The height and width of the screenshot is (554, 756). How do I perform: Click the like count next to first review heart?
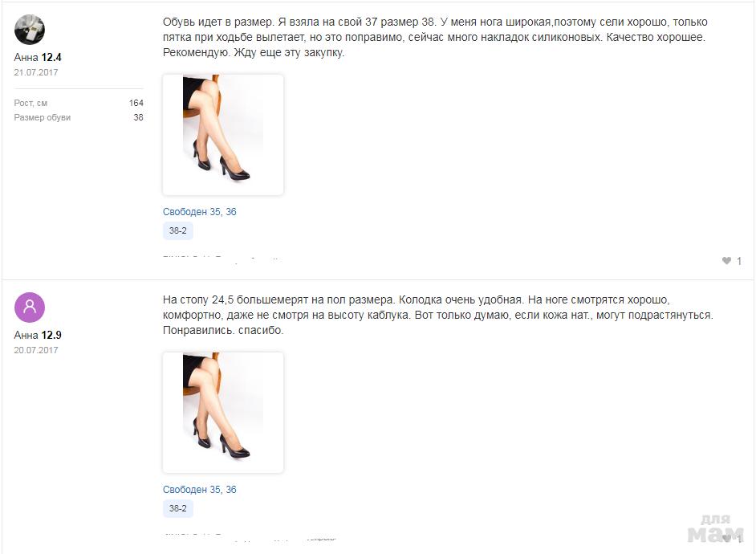738,261
